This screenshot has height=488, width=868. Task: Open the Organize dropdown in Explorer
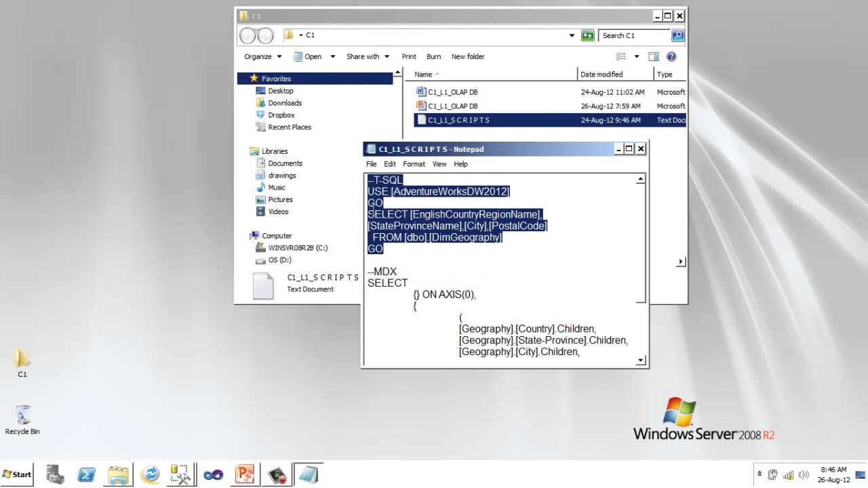click(x=263, y=57)
